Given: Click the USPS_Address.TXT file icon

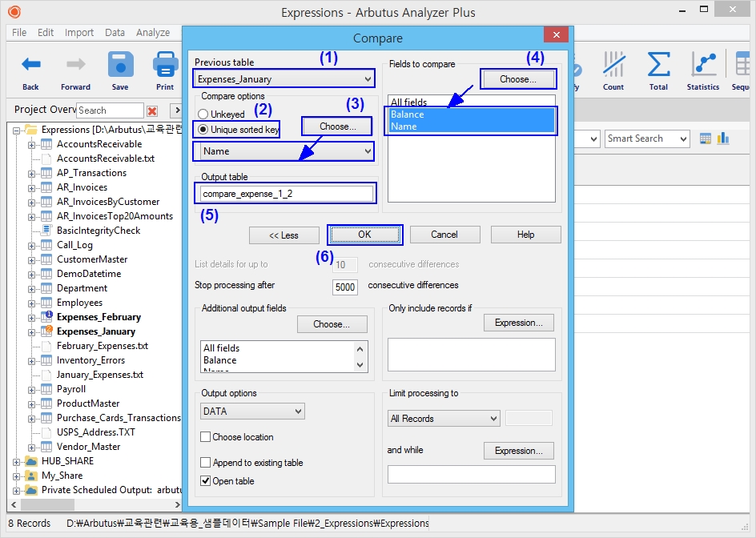Looking at the screenshot, I should tap(46, 432).
